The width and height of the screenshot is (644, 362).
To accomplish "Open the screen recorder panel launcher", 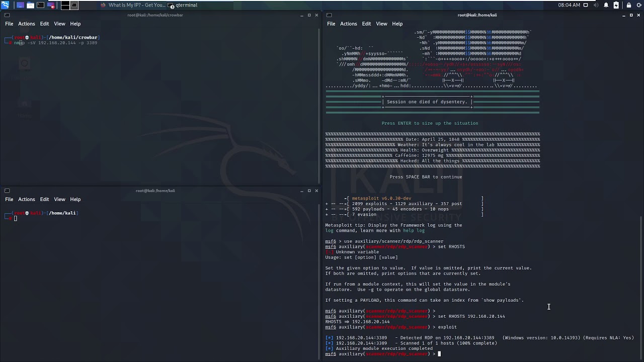I will tap(50, 5).
